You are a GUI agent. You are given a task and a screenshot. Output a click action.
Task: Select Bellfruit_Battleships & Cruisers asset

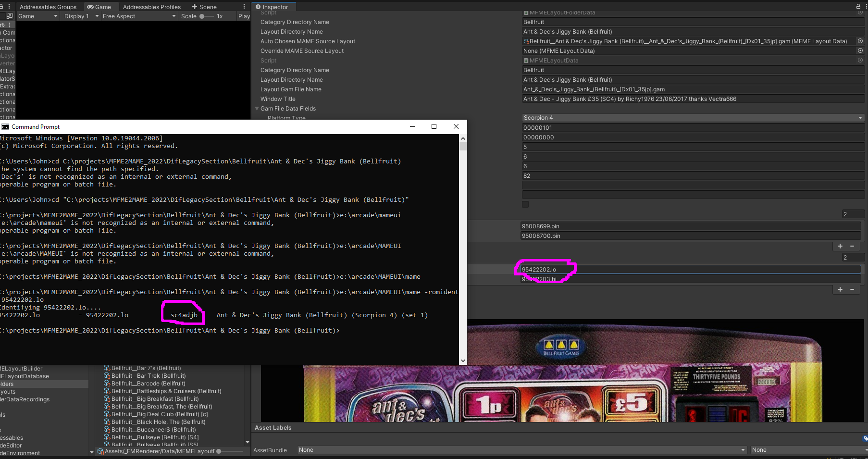(x=166, y=391)
